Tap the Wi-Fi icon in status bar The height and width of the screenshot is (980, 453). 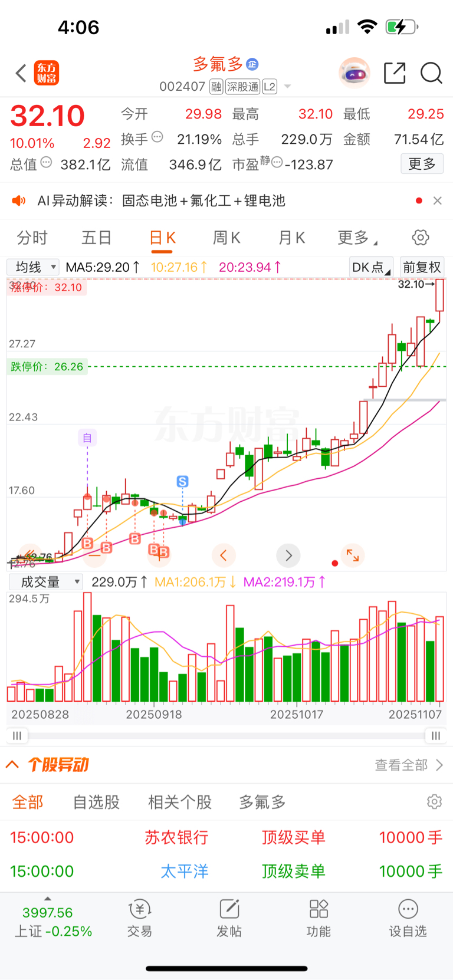click(x=367, y=27)
